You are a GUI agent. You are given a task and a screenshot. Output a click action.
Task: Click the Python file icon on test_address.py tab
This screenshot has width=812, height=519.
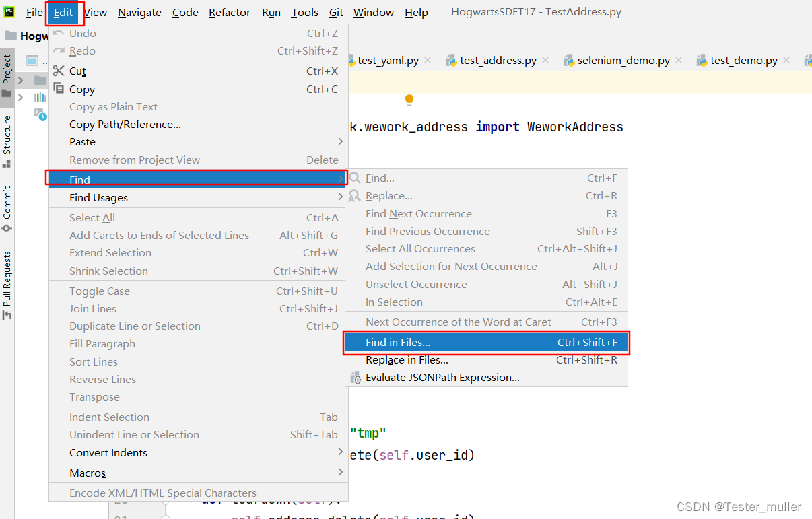point(451,61)
